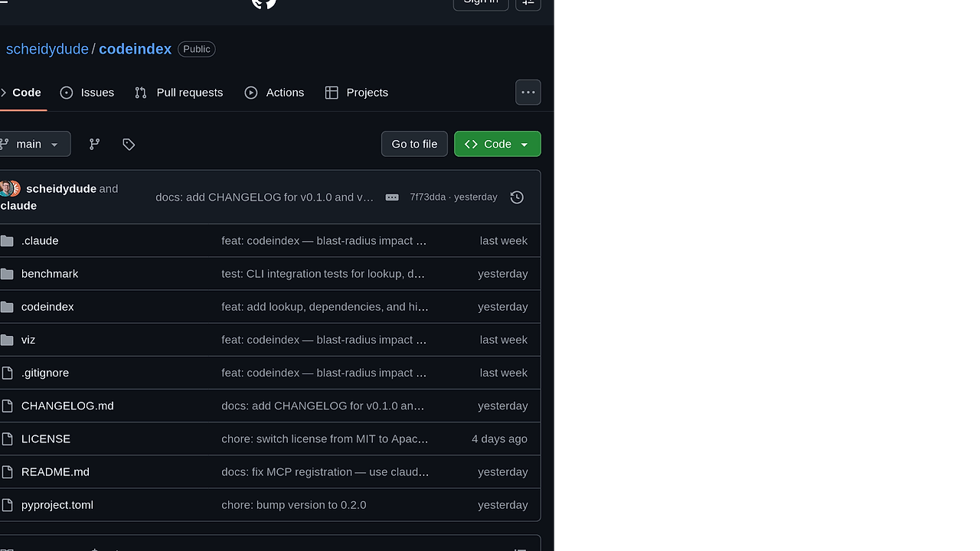Open the viz row blast-radius commit message
This screenshot has height=551, width=980.
pyautogui.click(x=324, y=340)
